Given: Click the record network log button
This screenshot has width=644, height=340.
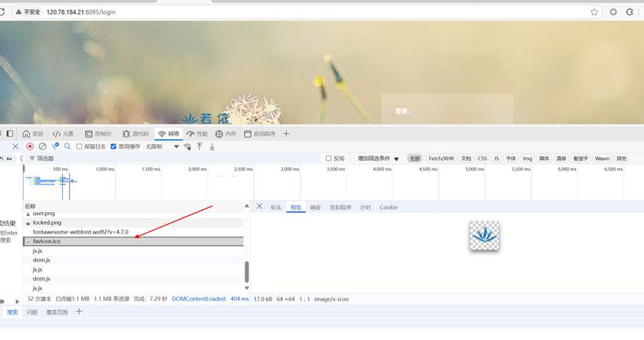Looking at the screenshot, I should point(30,146).
